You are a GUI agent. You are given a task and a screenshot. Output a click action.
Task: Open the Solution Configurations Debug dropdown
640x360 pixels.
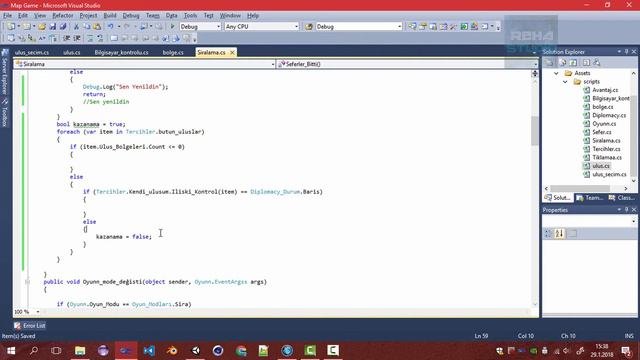pyautogui.click(x=200, y=27)
